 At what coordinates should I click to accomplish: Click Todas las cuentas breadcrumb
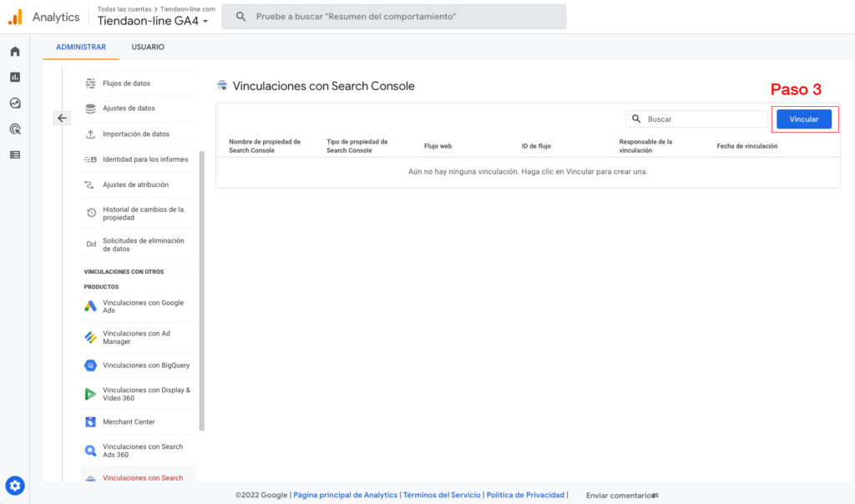point(124,8)
